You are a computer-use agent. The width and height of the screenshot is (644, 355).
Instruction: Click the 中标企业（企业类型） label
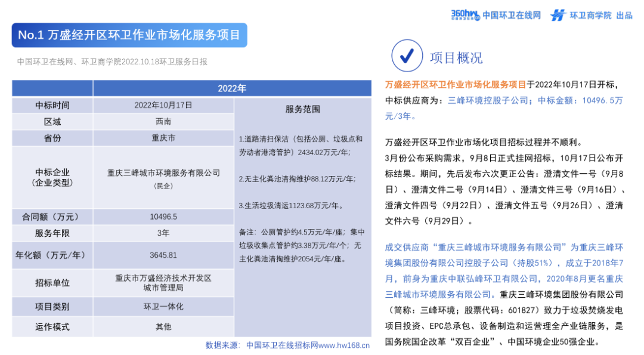(52, 178)
